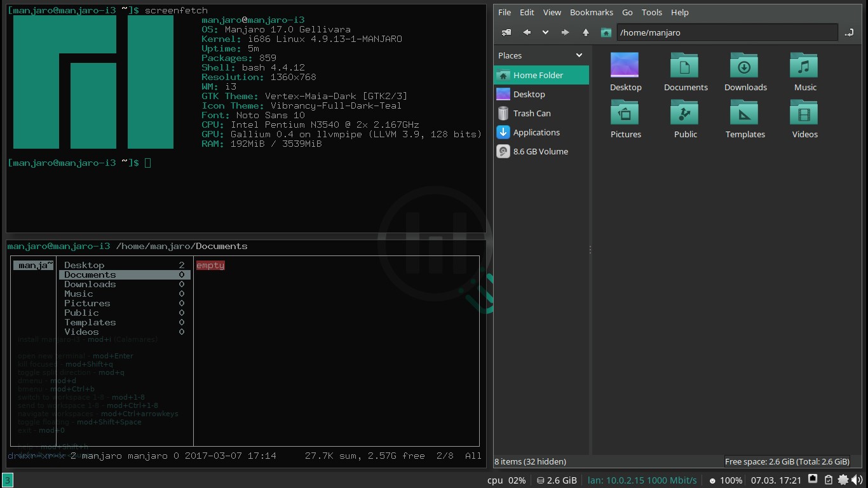Screen dimensions: 868x488
Task: Click the Downloads row in ranger
Action: 125,284
